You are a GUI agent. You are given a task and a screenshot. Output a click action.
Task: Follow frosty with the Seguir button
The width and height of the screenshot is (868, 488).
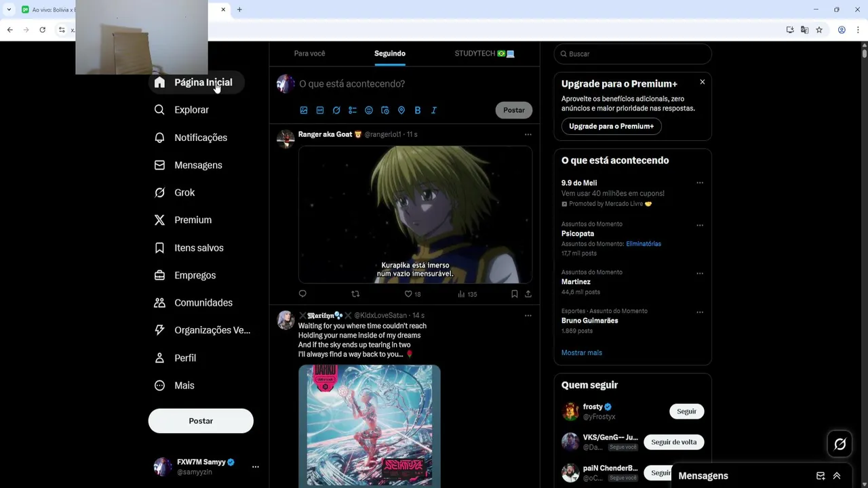click(686, 411)
